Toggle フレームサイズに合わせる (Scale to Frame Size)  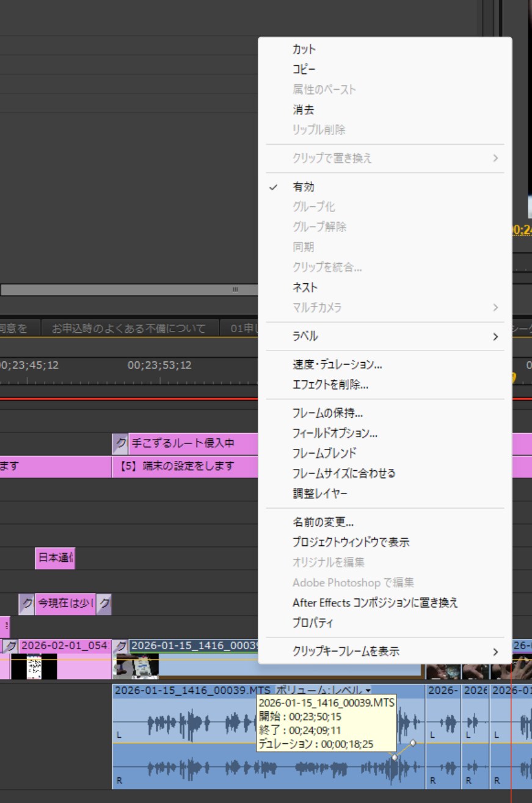point(344,473)
